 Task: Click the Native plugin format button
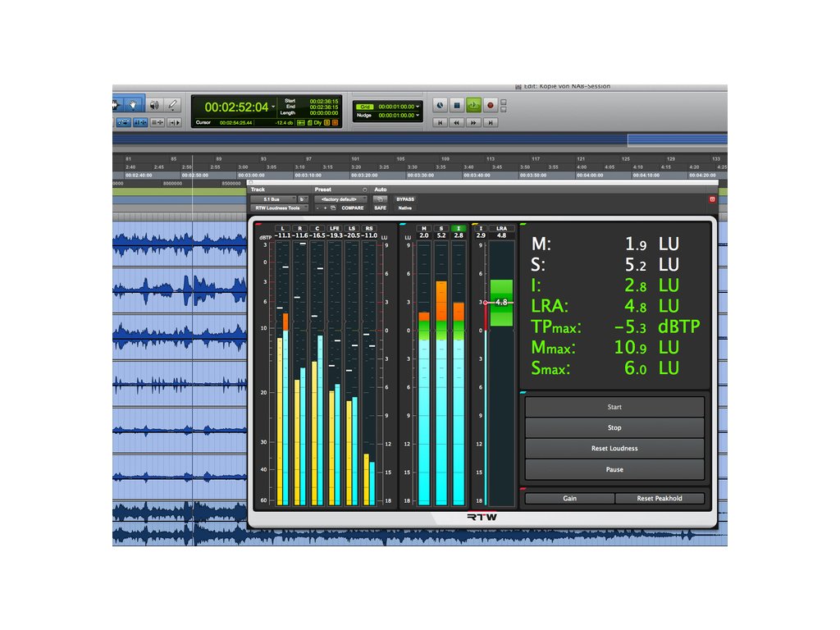point(405,208)
